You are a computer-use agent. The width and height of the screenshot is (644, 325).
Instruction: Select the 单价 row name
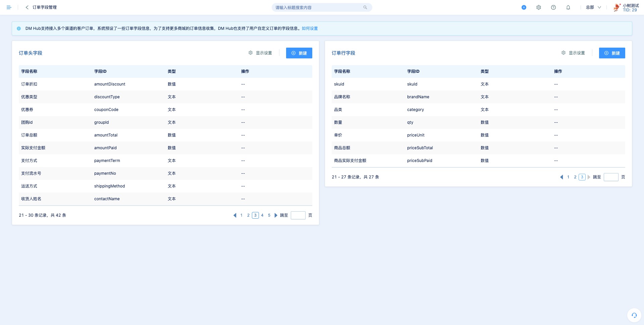pos(338,135)
